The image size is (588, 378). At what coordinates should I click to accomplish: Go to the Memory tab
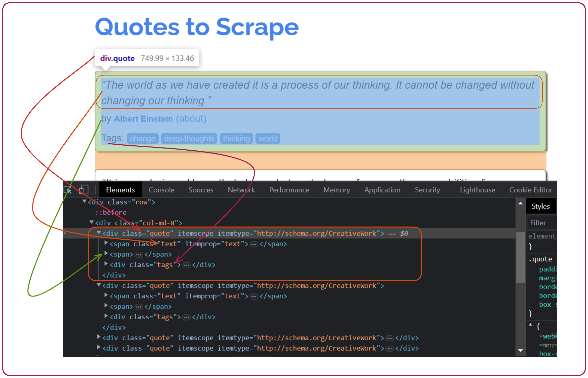pyautogui.click(x=337, y=190)
